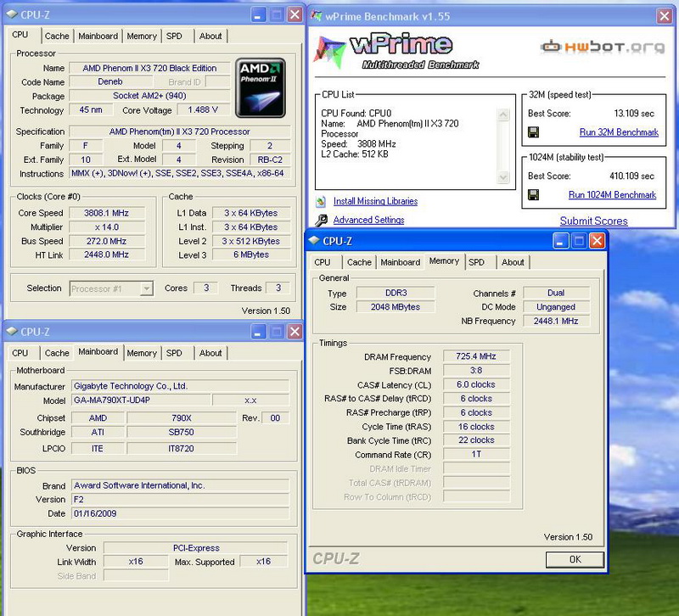Click the hwbot.org logo

pyautogui.click(x=603, y=46)
